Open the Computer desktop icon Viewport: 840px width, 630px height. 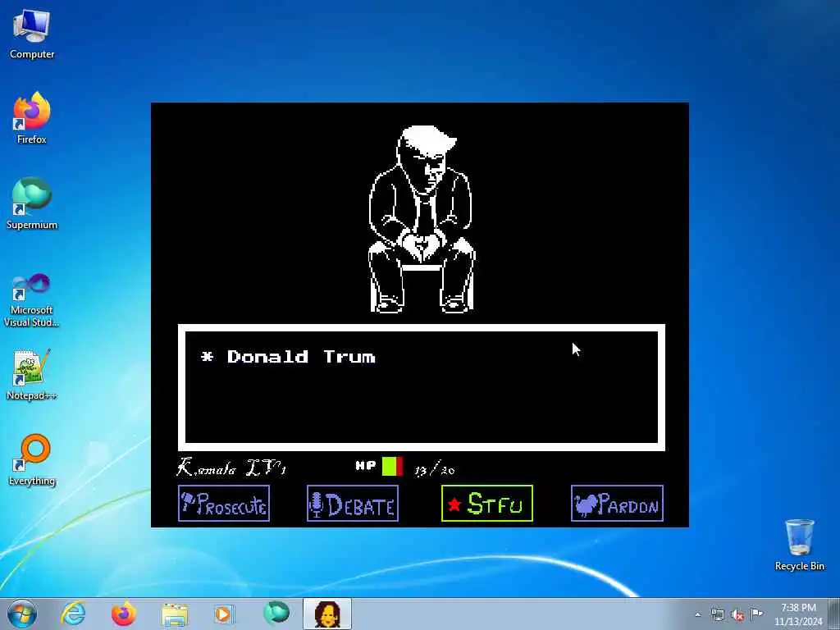click(32, 34)
